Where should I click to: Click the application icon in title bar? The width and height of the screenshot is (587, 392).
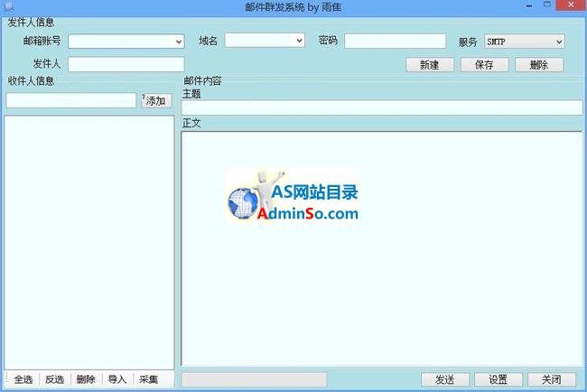coord(8,6)
